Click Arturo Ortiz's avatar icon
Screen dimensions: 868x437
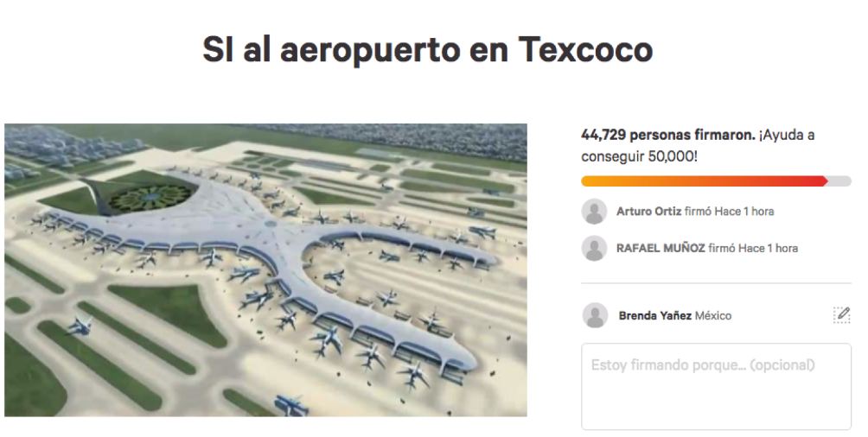[594, 212]
